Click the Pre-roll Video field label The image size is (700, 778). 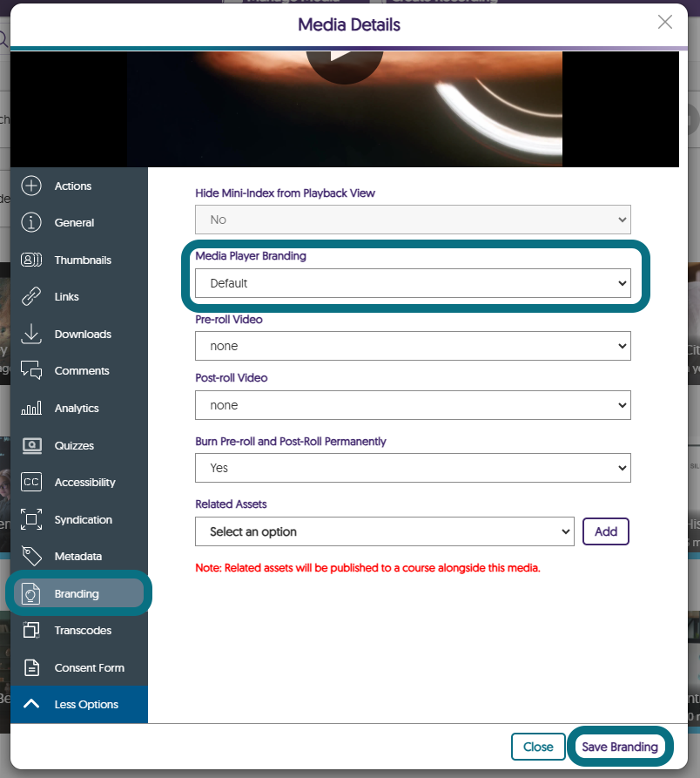click(x=229, y=320)
